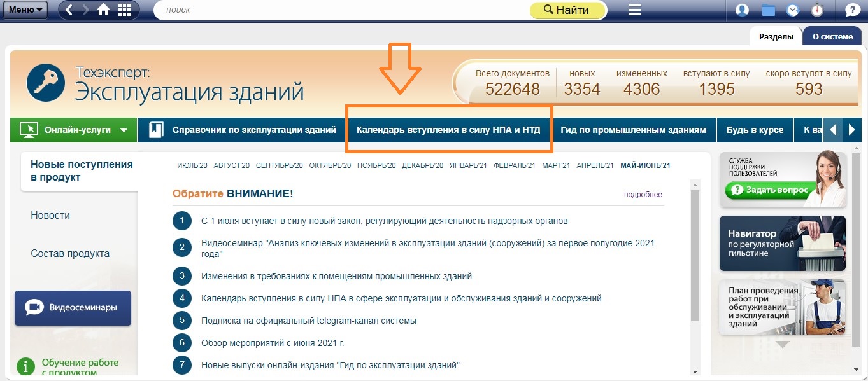
Task: Open the grid of sections icon
Action: pyautogui.click(x=125, y=10)
